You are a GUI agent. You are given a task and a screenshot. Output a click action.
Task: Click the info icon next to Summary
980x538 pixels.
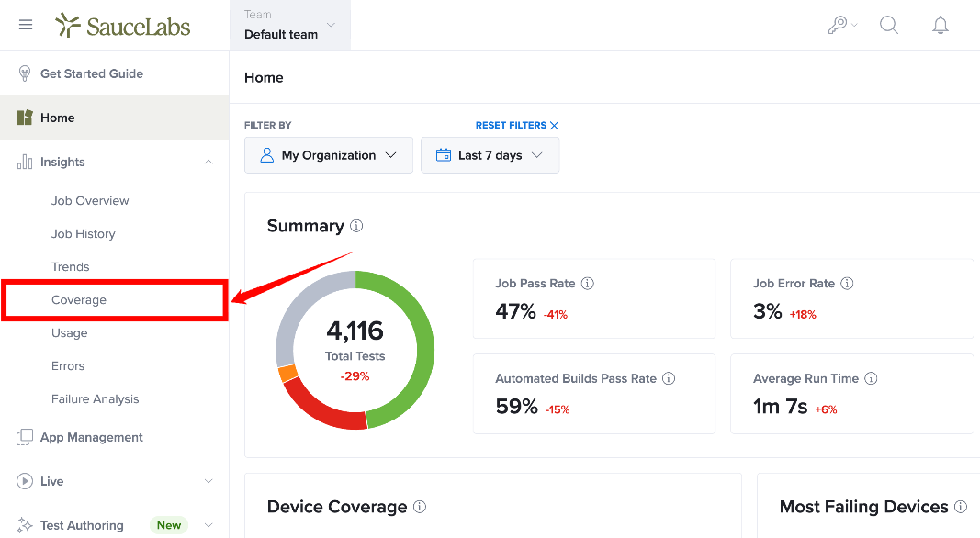356,226
